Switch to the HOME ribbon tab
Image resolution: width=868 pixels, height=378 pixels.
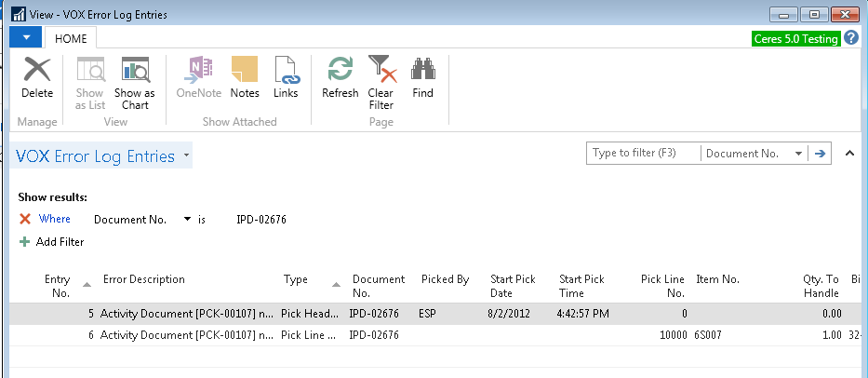tap(71, 38)
